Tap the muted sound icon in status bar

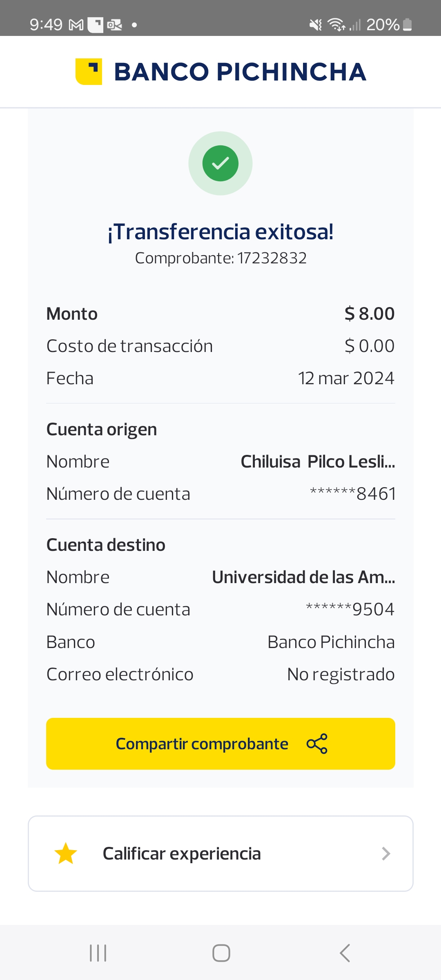(x=315, y=25)
